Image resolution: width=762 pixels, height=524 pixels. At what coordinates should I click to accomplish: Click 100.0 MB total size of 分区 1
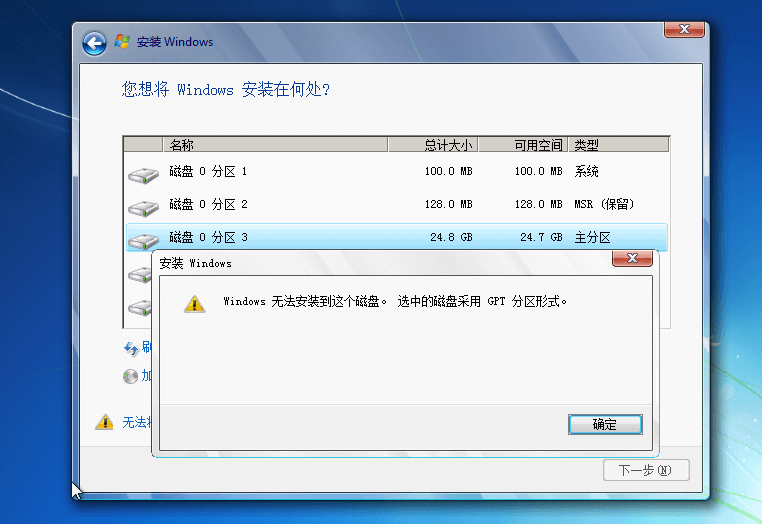(449, 172)
